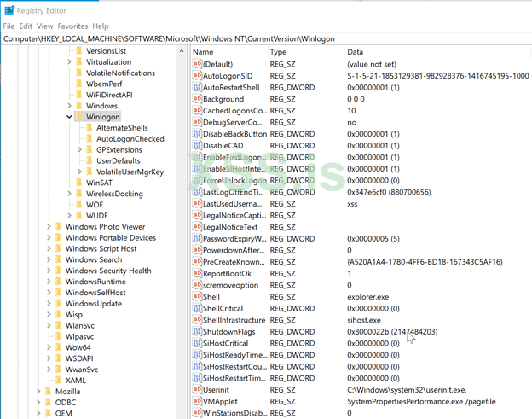Select the CachedLogonsCo... value name
The width and height of the screenshot is (532, 419).
point(234,111)
